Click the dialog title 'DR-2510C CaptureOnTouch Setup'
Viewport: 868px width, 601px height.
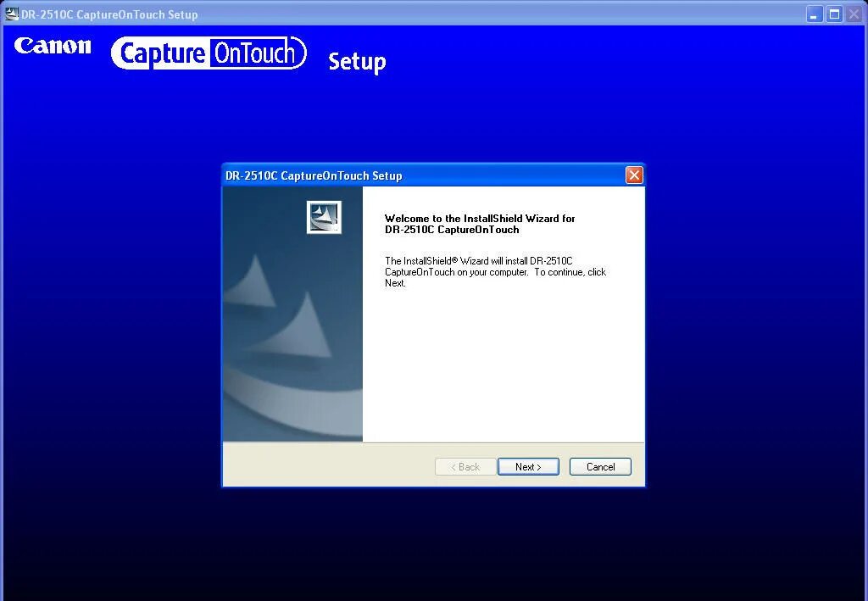point(314,175)
